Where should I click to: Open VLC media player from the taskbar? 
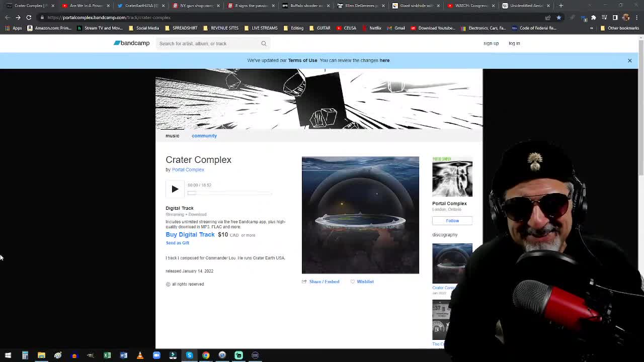140,355
